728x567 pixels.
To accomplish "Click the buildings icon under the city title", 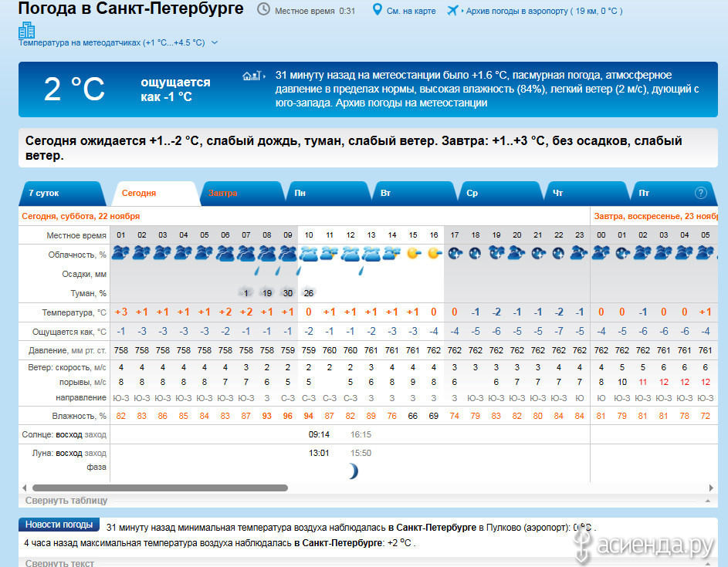I will (x=27, y=30).
